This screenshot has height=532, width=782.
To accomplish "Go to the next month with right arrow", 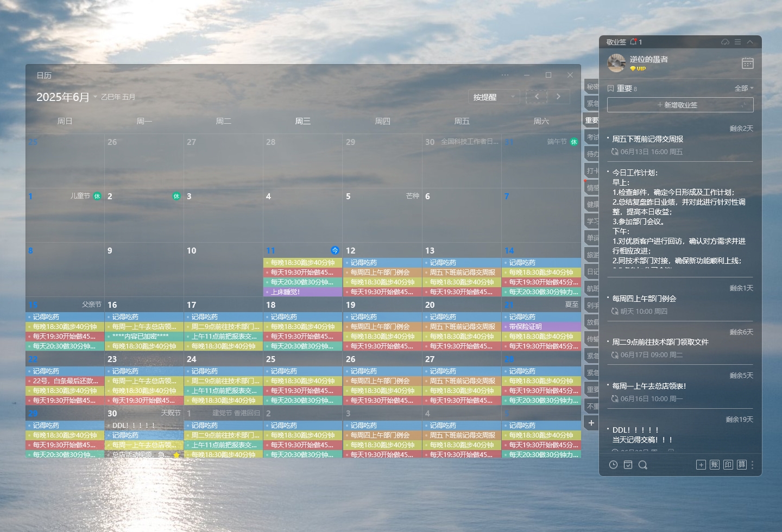I will coord(558,97).
